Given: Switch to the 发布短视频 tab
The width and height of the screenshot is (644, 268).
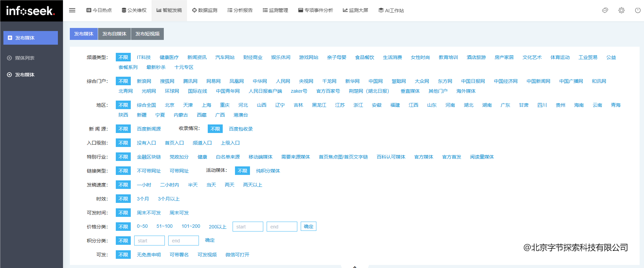Looking at the screenshot, I should click(x=147, y=34).
